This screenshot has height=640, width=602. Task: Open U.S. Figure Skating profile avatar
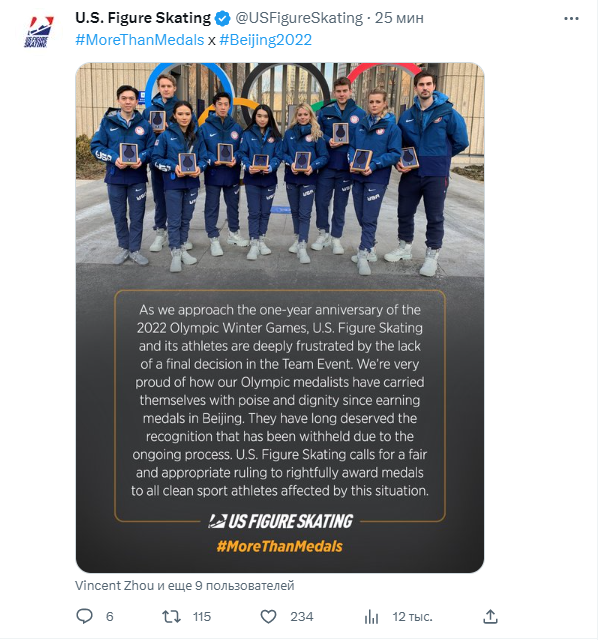pos(38,32)
